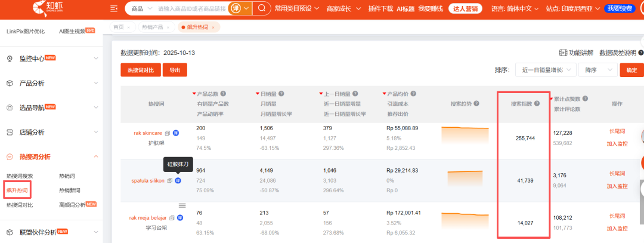Open 高频词分析 in sidebar
The image size is (644, 243).
click(72, 205)
